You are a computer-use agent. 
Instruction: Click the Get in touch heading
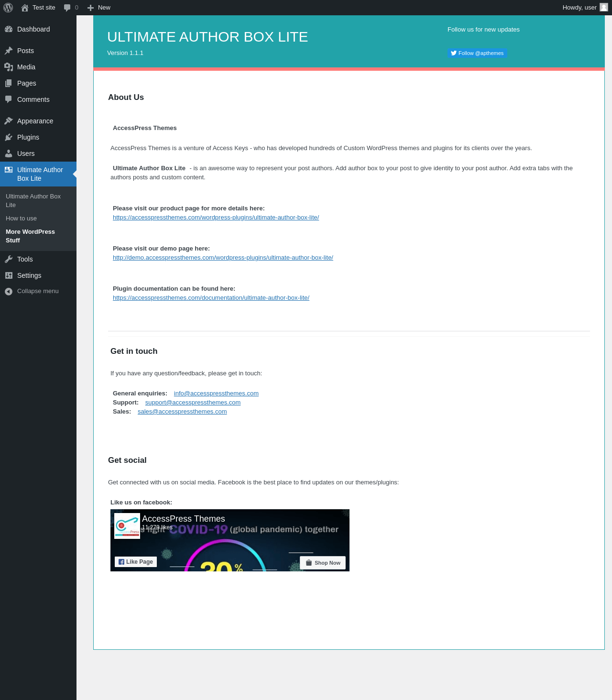point(134,351)
